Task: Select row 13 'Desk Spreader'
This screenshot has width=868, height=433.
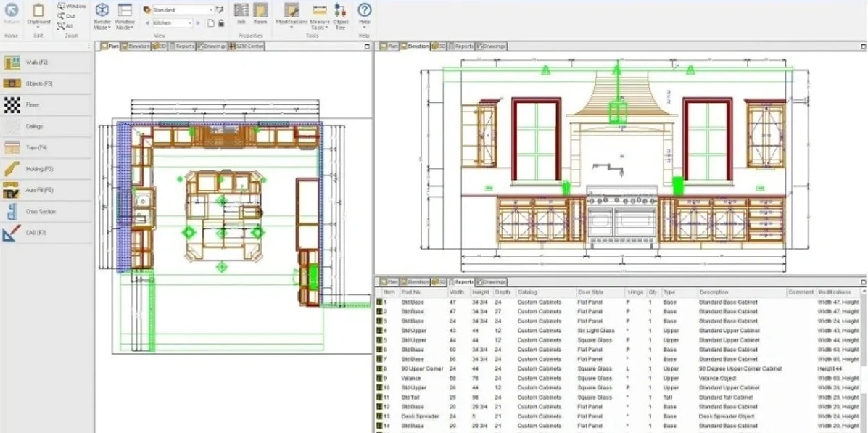Action: pyautogui.click(x=619, y=416)
